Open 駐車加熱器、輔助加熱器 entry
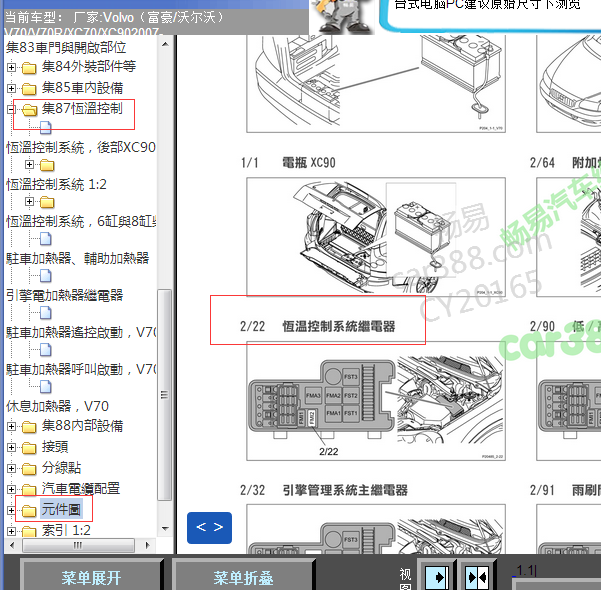Image resolution: width=601 pixels, height=590 pixels. 77,258
